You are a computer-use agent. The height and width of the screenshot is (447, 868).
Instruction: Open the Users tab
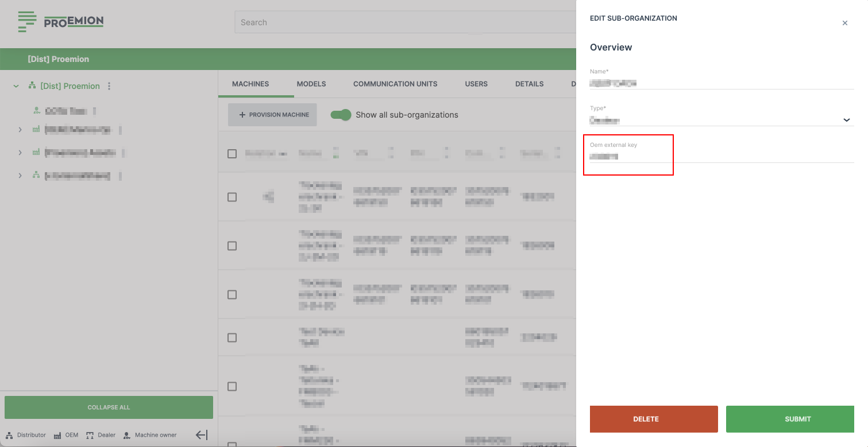tap(476, 84)
